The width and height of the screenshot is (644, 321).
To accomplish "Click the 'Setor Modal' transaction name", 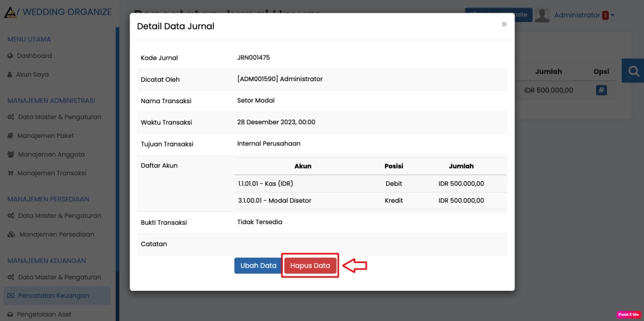I will point(256,100).
